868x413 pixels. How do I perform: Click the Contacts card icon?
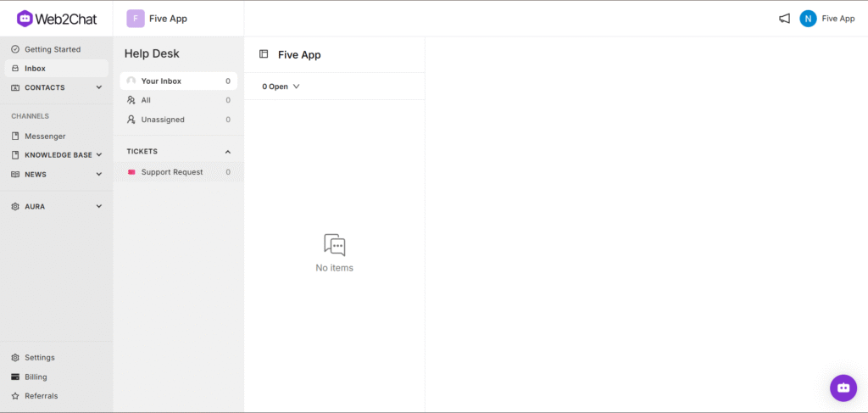15,87
